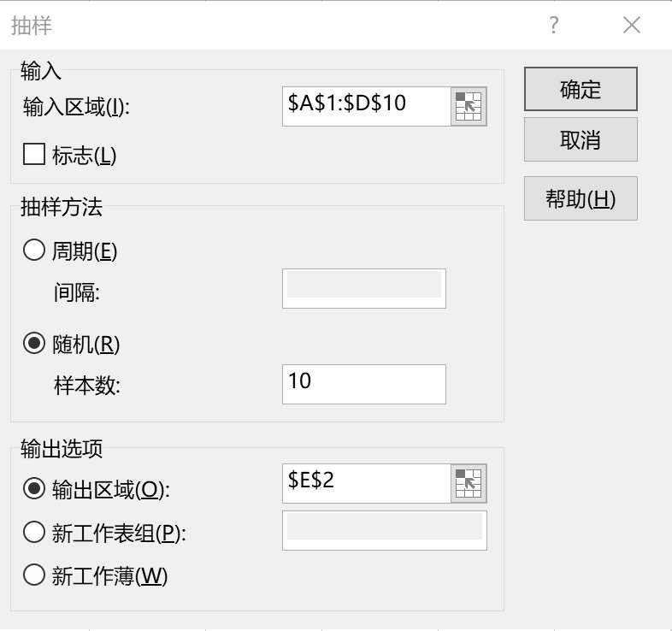Click the 抽样 dialog title text
The image size is (672, 631).
click(32, 26)
